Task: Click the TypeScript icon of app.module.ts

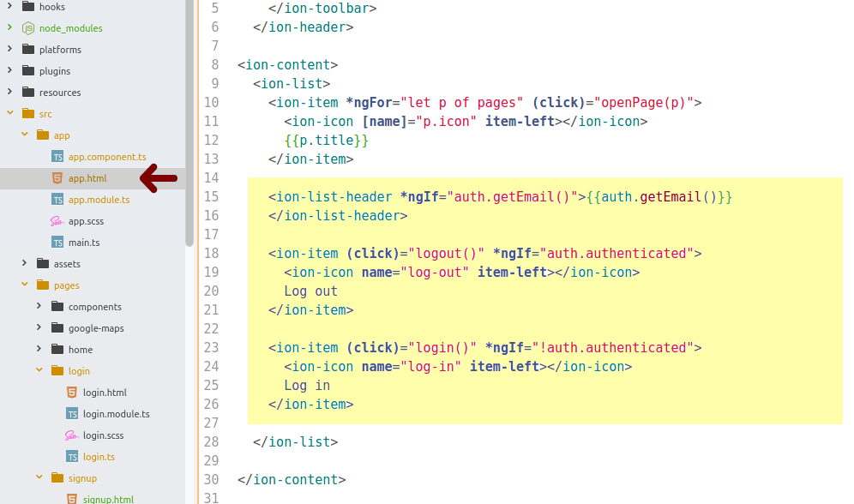Action: point(57,200)
